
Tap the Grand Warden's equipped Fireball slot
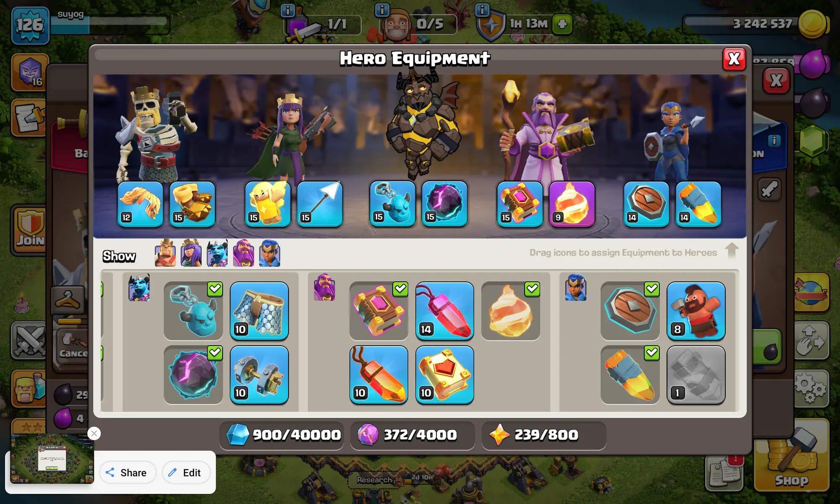pos(572,204)
